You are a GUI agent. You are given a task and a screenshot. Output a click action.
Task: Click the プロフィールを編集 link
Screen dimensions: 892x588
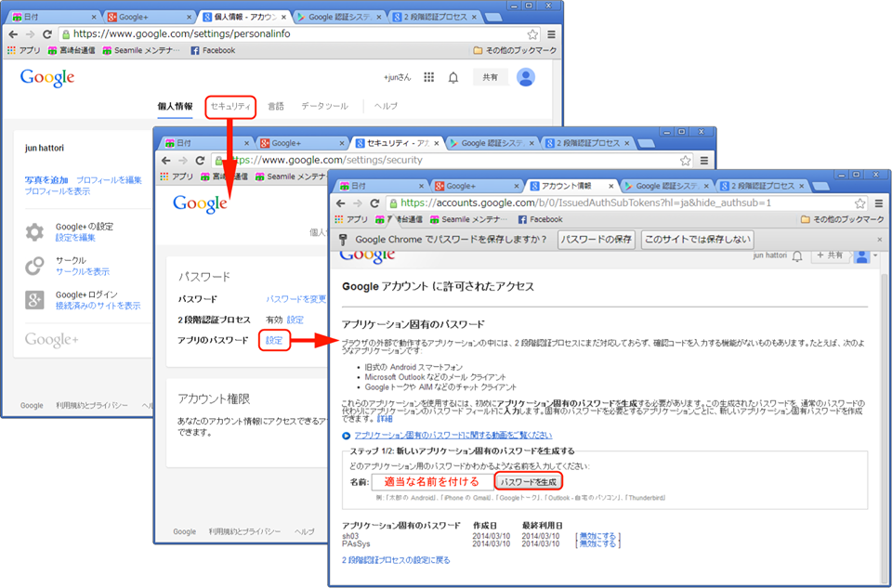(109, 179)
